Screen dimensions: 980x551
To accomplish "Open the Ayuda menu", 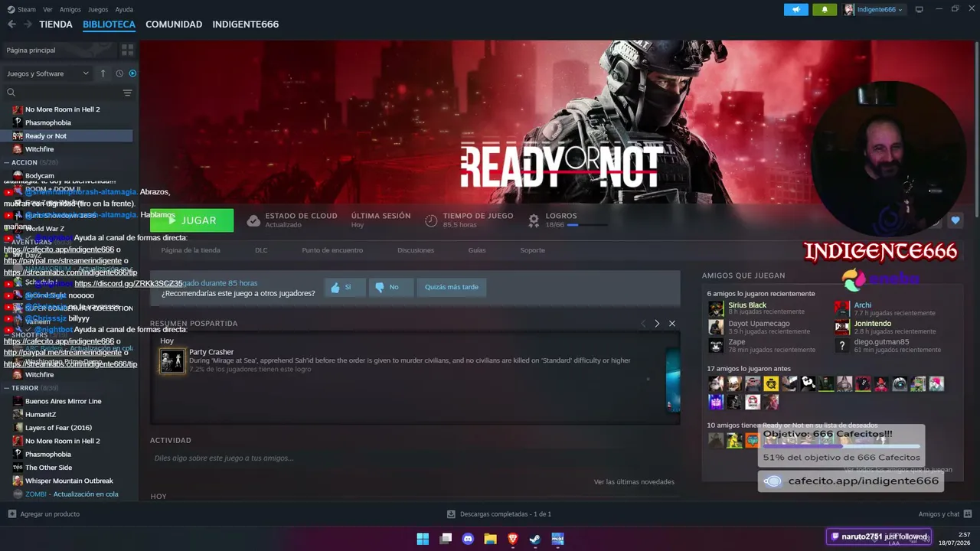I will point(124,9).
